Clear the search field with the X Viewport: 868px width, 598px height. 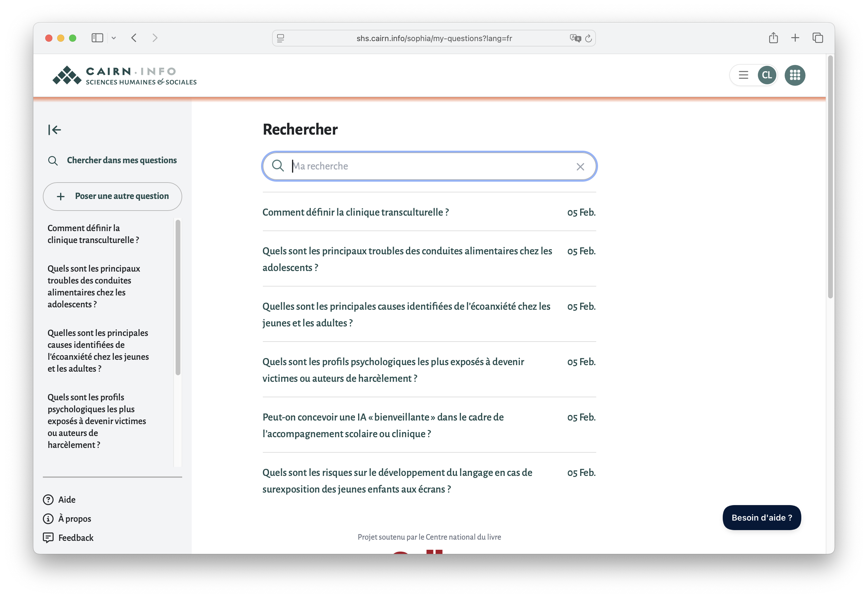(x=580, y=167)
